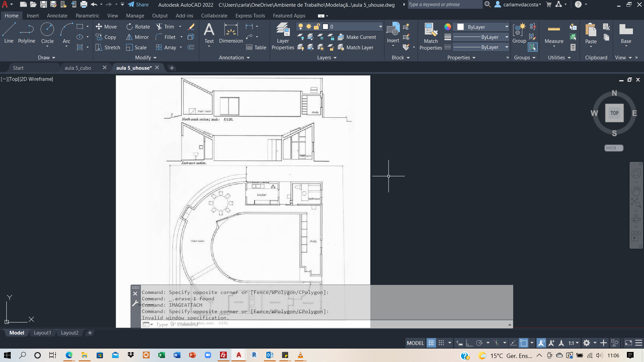Click the Rotate tool

click(138, 26)
